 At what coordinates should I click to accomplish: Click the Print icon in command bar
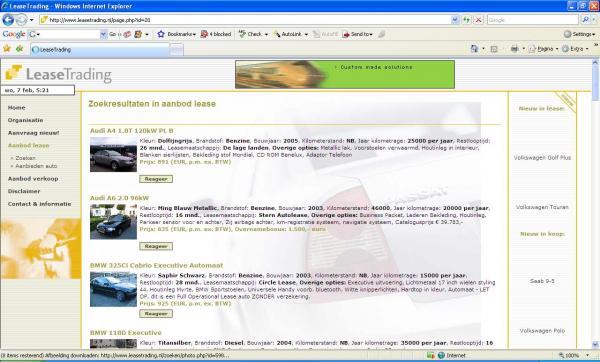click(515, 49)
